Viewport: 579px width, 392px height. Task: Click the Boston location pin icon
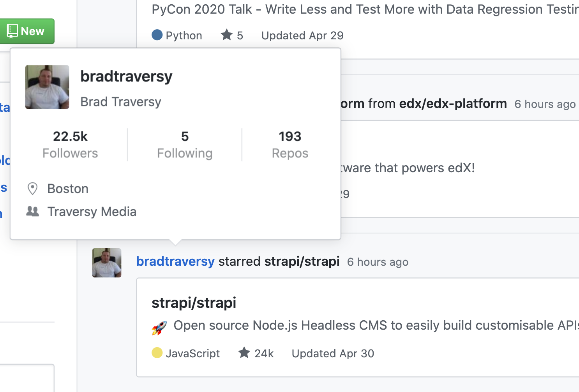click(x=33, y=189)
